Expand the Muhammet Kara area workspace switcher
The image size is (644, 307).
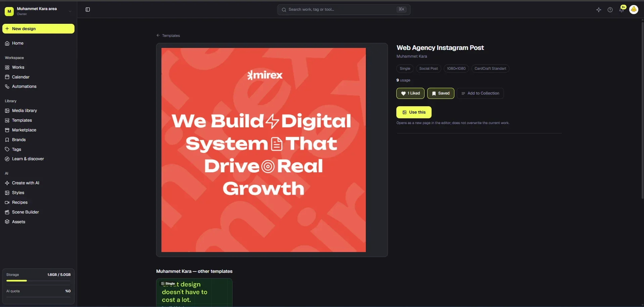click(38, 11)
